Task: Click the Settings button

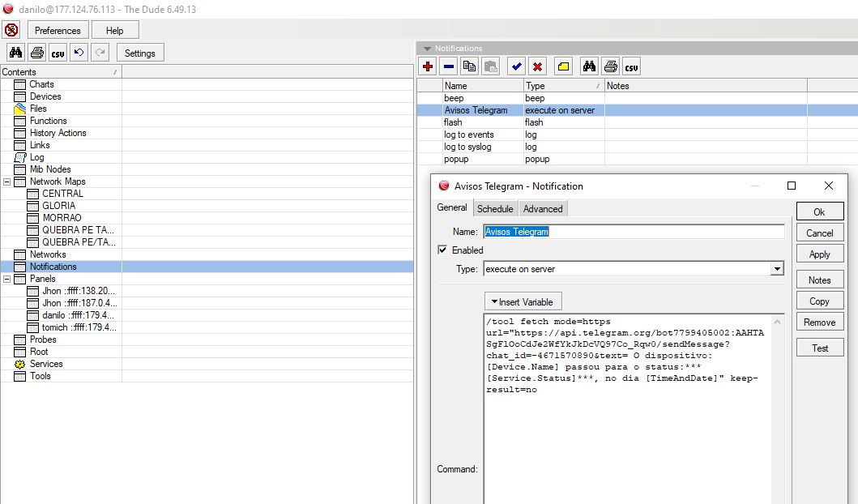Action: 140,53
